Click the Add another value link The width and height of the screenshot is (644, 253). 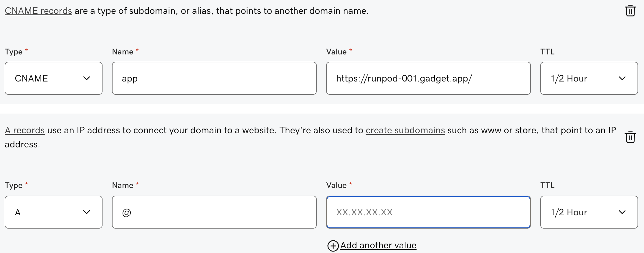pos(378,245)
